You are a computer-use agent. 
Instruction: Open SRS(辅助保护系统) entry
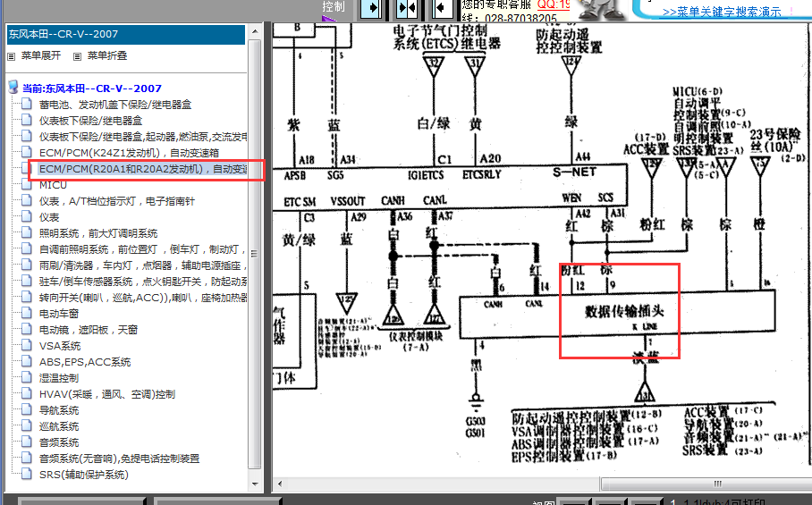pos(84,475)
